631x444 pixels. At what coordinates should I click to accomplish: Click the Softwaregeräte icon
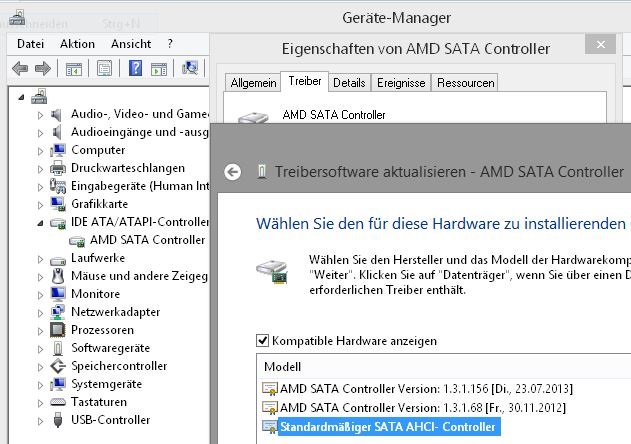(x=58, y=348)
